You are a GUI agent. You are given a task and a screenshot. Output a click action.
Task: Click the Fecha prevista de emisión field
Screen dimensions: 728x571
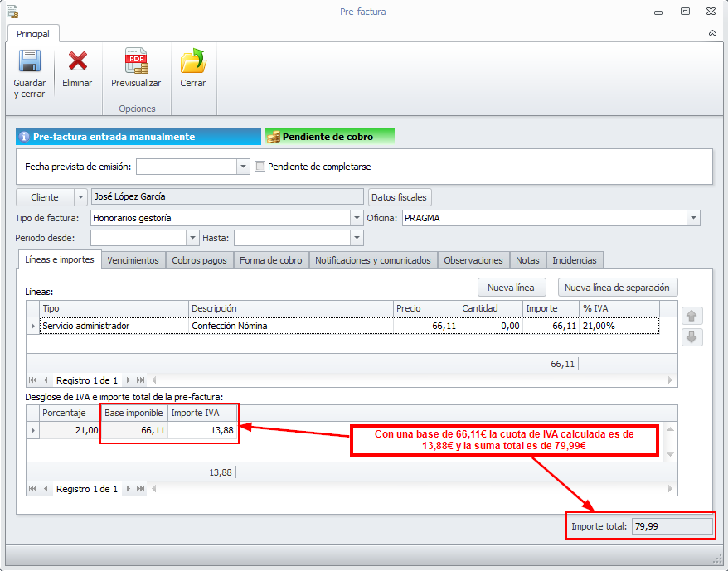point(187,167)
